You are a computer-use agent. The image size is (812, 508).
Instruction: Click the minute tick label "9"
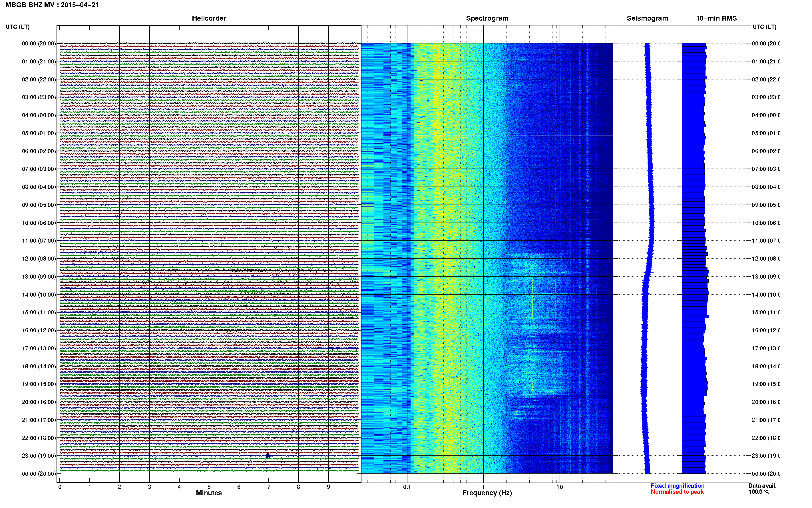(328, 487)
